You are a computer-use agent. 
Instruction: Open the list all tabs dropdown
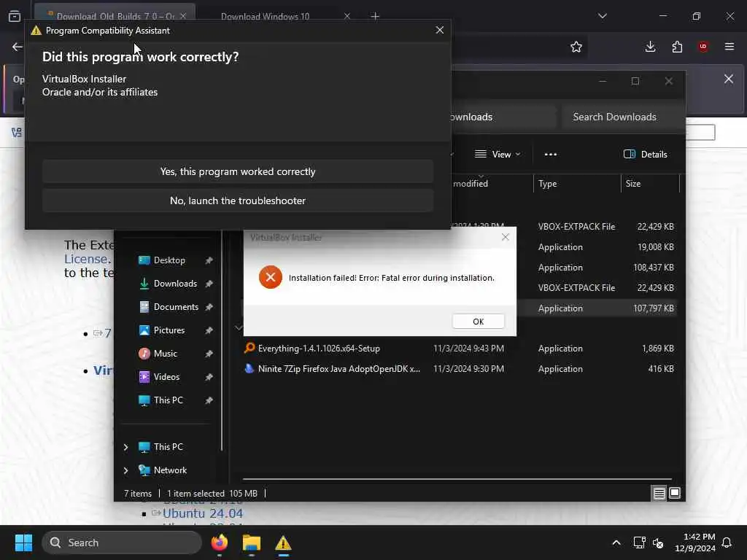point(602,16)
